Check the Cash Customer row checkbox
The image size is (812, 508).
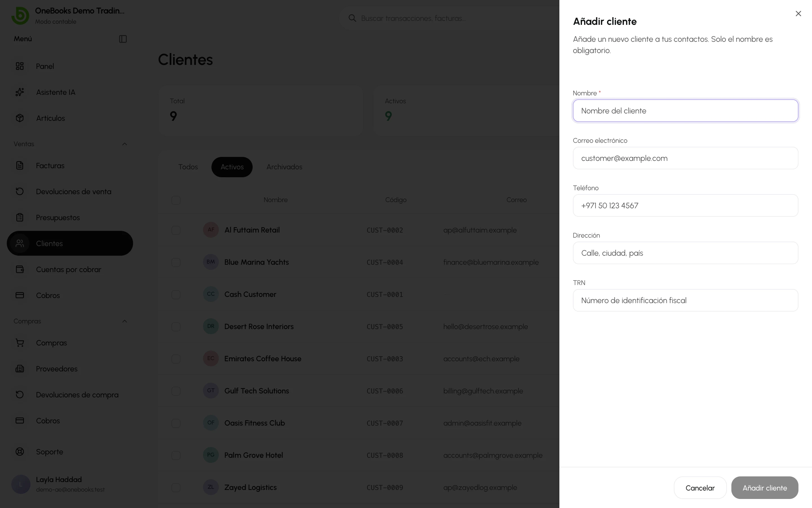click(176, 295)
